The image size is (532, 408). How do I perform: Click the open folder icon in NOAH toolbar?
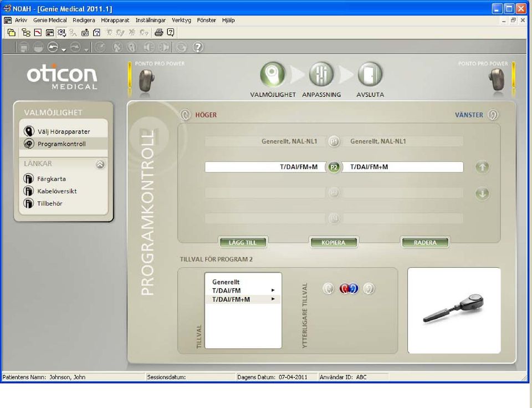point(12,33)
